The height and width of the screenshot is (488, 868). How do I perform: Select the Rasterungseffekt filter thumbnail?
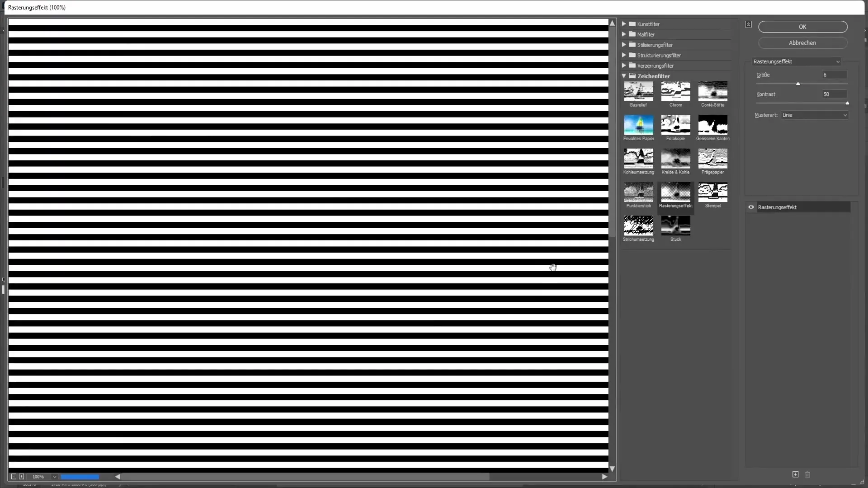click(x=675, y=192)
